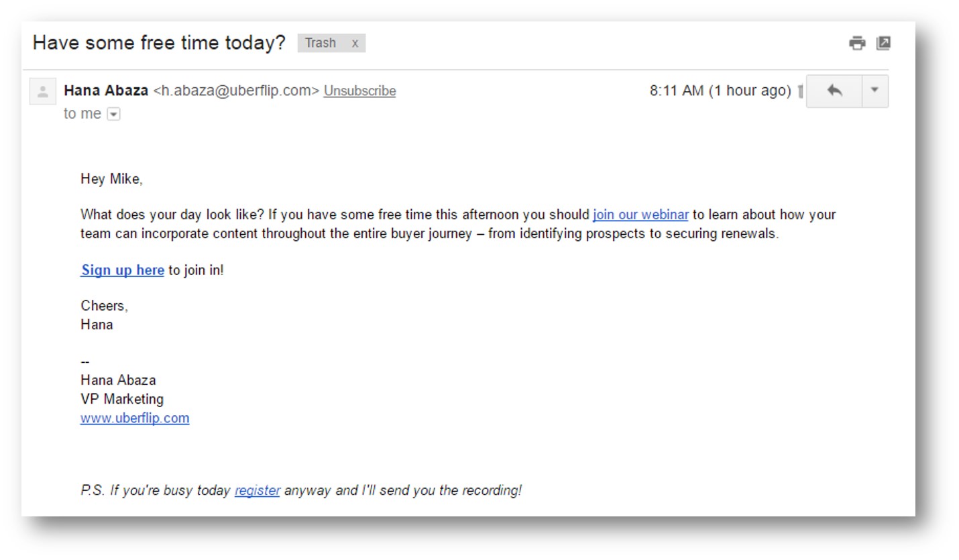Open the 'join our webinar' link
Screen dimensions: 959x560
point(640,214)
